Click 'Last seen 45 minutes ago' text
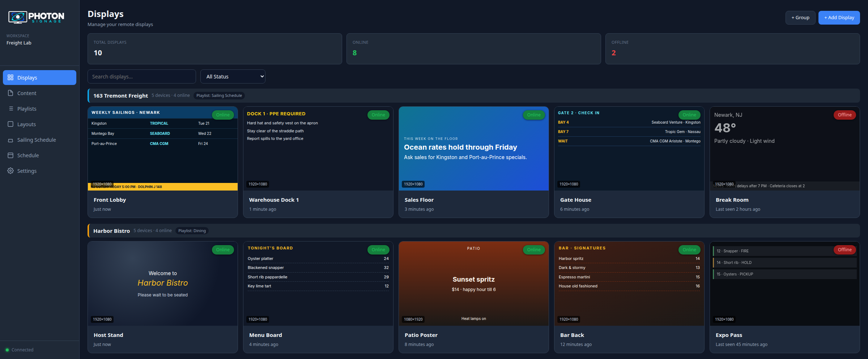The height and width of the screenshot is (359, 868). 741,345
